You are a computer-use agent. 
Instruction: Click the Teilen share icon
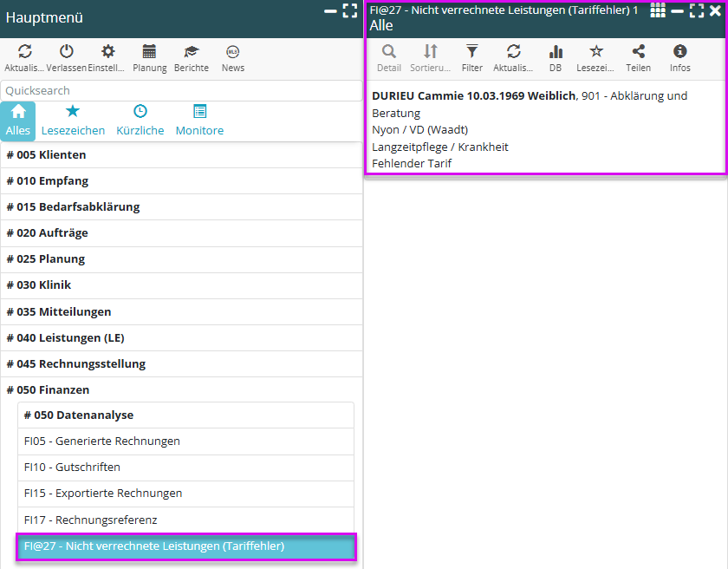(x=639, y=52)
